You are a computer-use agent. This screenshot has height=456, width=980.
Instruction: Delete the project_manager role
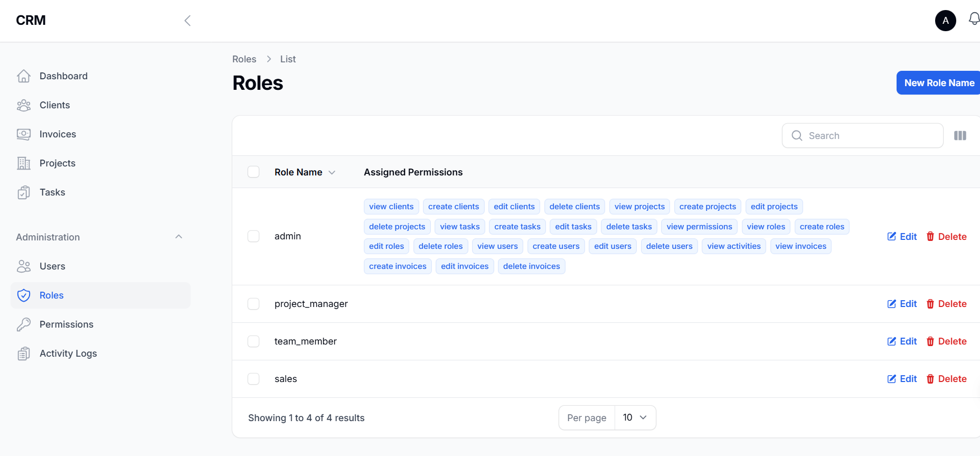coord(946,304)
